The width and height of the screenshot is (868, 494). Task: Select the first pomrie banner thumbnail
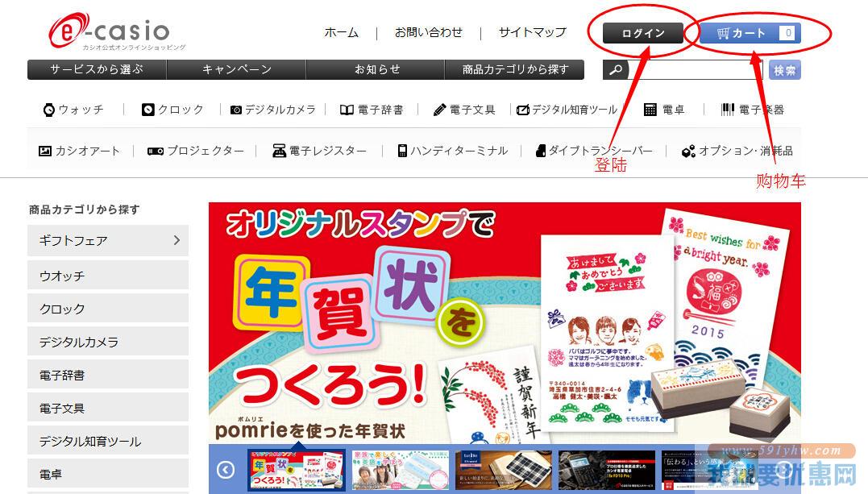(x=297, y=470)
